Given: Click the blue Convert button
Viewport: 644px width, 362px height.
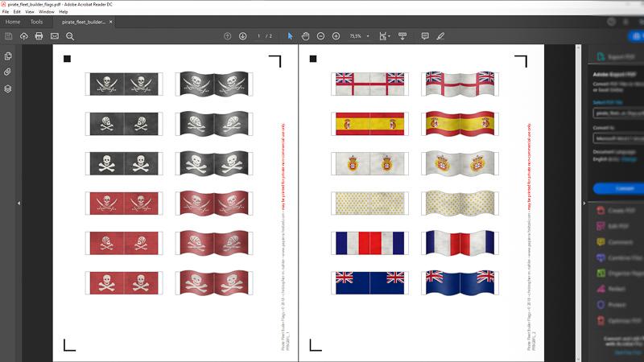Looking at the screenshot, I should 618,188.
